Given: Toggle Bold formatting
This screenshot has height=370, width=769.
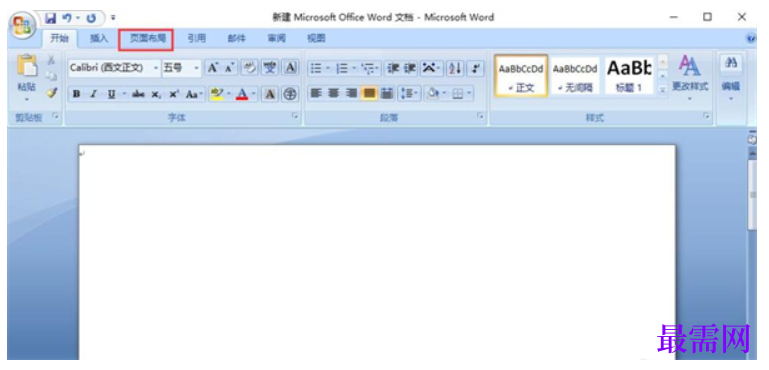Looking at the screenshot, I should 76,94.
